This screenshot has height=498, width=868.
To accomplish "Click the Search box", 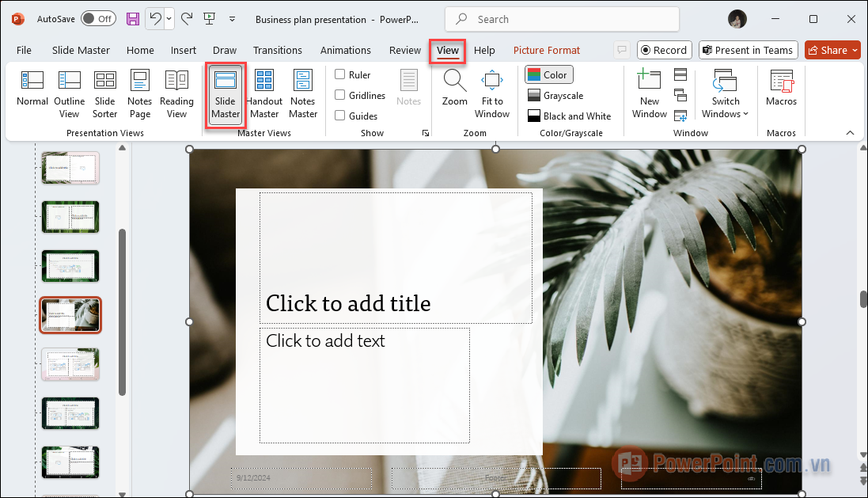I will point(562,19).
